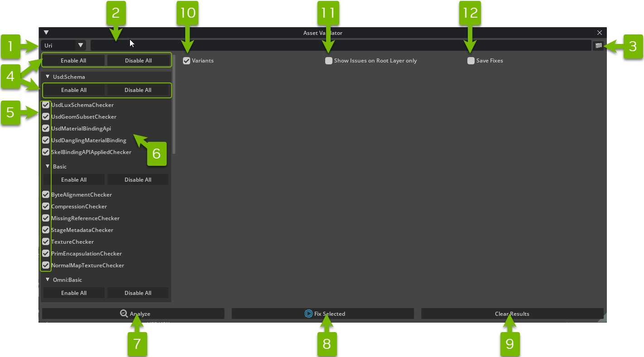Enable Show Issues on Root Layer only

tap(329, 60)
